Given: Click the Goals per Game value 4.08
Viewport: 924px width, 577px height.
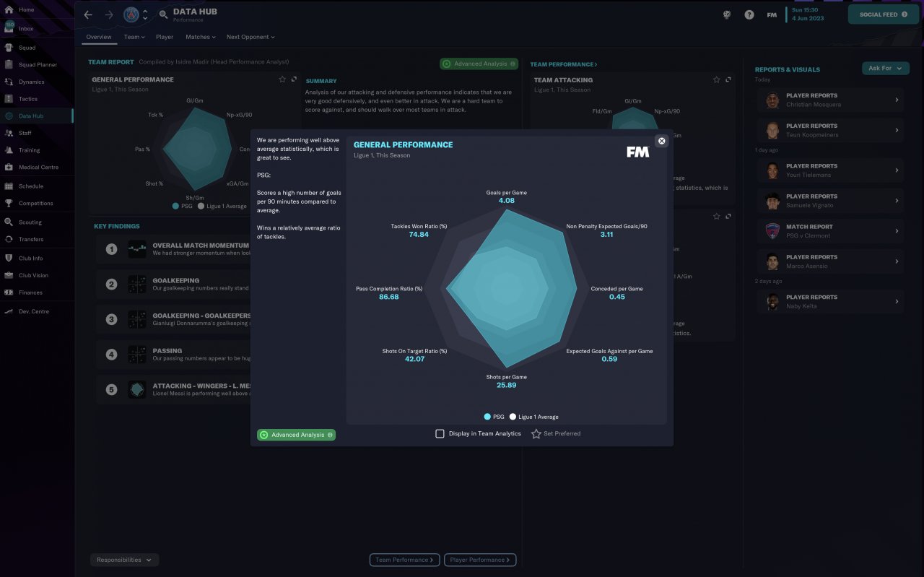Looking at the screenshot, I should [x=507, y=200].
